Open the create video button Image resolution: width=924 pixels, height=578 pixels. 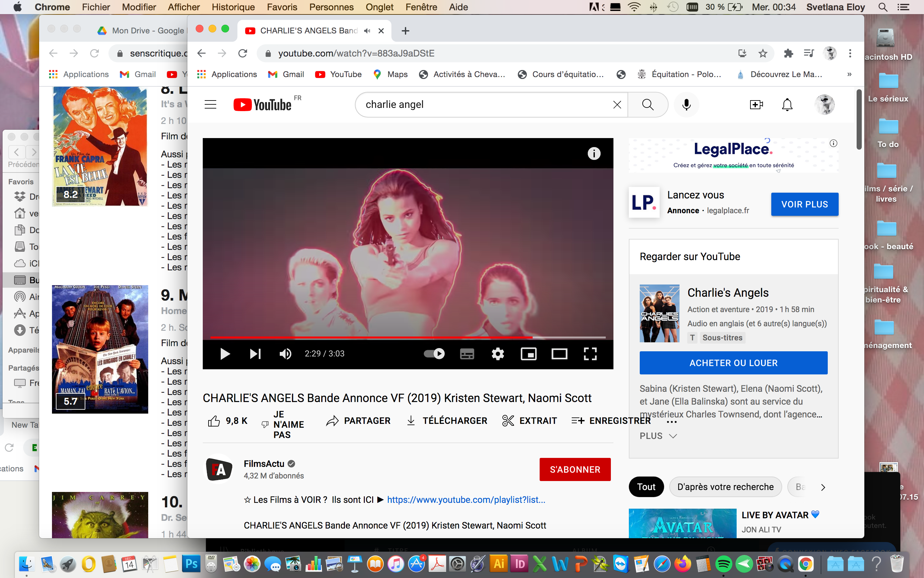pos(756,104)
